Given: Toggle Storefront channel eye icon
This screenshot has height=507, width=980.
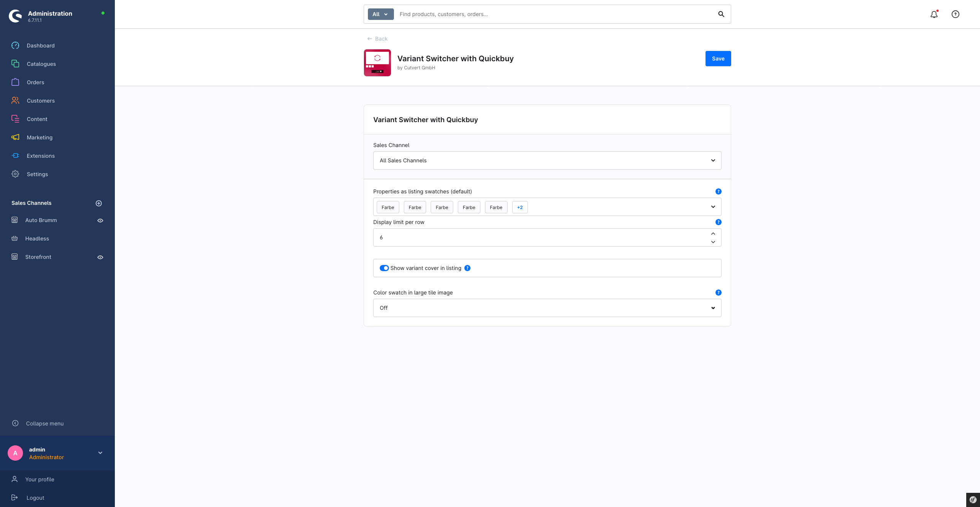Looking at the screenshot, I should 100,257.
